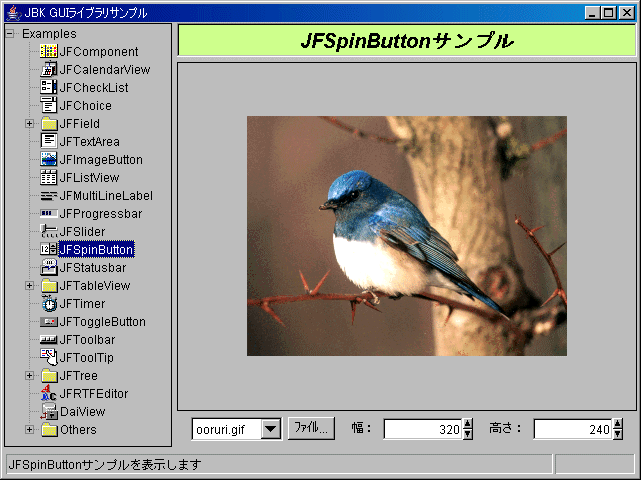
Task: Select JFMultiLineLabel in the tree
Action: pos(106,195)
